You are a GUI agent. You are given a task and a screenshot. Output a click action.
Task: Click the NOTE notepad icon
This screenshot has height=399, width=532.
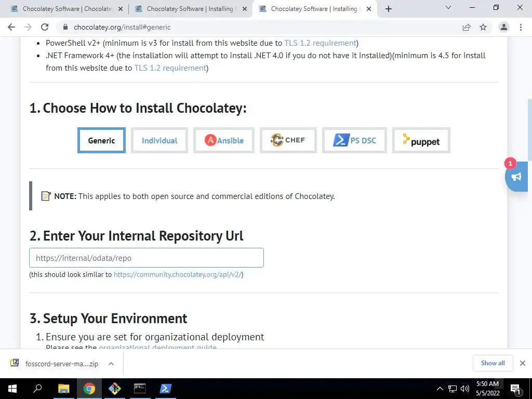point(46,196)
